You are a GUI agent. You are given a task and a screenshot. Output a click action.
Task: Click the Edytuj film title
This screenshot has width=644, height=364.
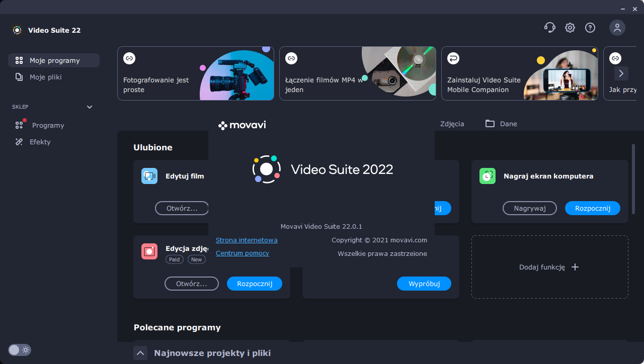click(x=185, y=176)
